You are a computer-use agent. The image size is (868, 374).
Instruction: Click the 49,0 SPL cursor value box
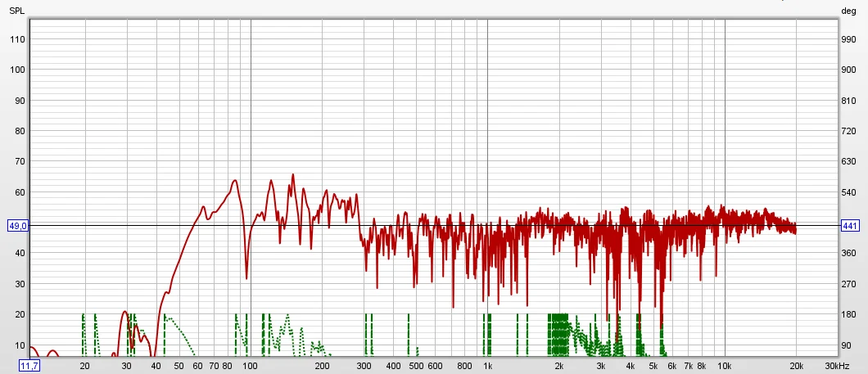(x=17, y=226)
